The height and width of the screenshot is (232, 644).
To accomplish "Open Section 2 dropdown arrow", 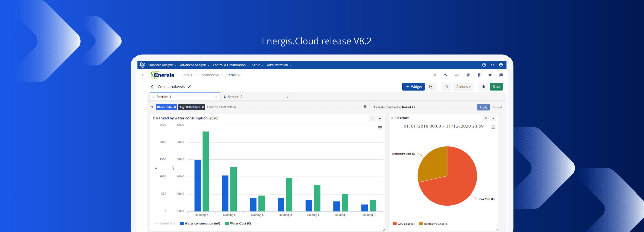I will tap(287, 97).
